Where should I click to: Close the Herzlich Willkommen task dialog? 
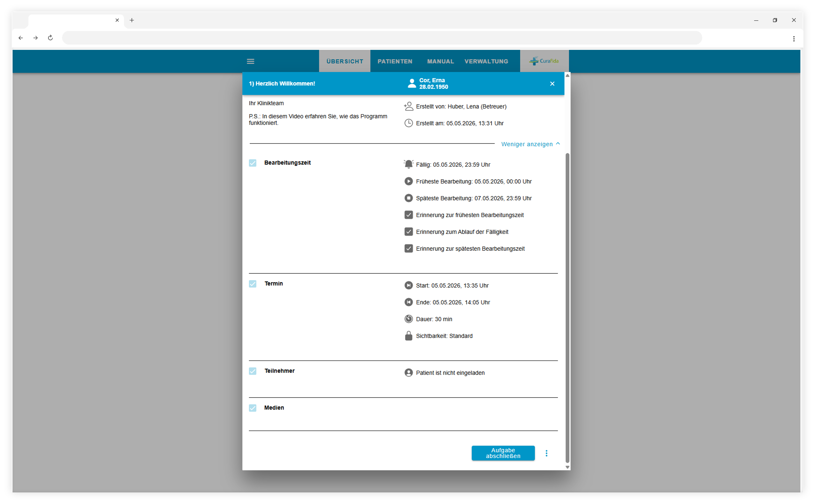[552, 84]
